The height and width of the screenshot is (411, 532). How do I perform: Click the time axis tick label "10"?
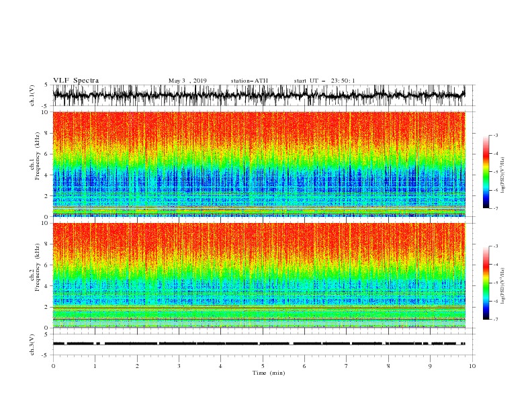[x=472, y=366]
